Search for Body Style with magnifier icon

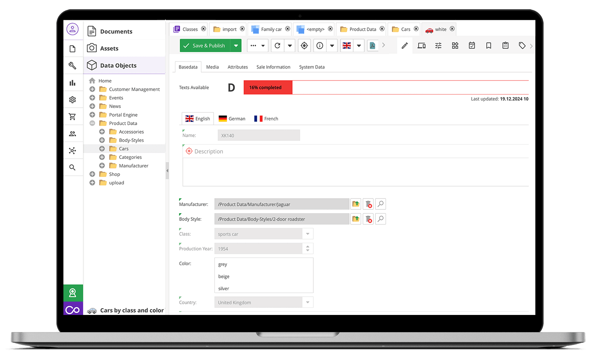click(381, 219)
